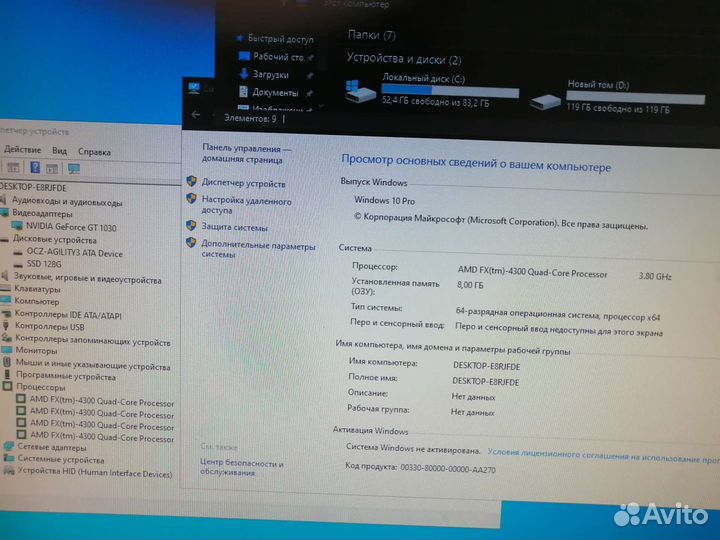Collapse the Видеоадаптеры category
720x540 pixels.
[x=42, y=214]
